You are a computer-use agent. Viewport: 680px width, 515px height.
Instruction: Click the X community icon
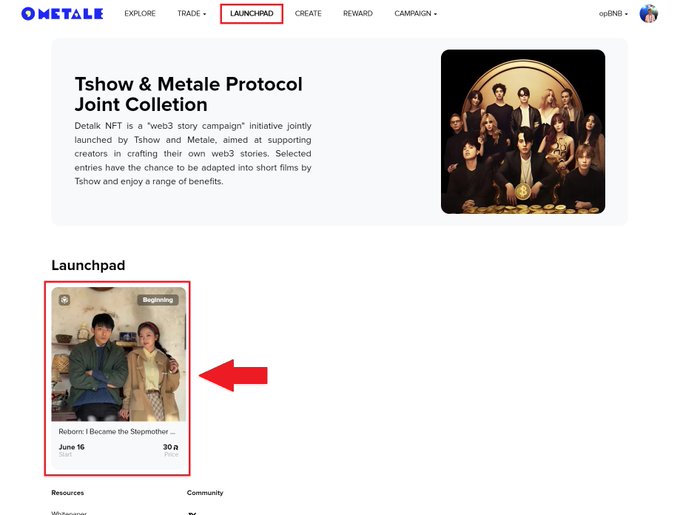coord(192,513)
